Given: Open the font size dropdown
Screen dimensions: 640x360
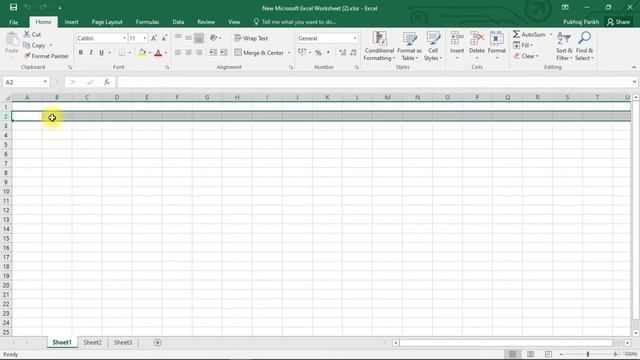Looking at the screenshot, I should click(144, 38).
